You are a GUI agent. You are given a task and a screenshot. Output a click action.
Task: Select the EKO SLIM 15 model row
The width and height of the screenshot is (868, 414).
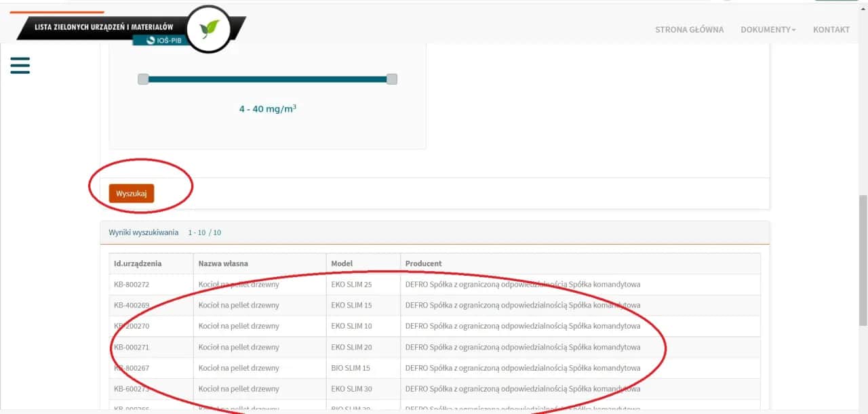click(351, 306)
